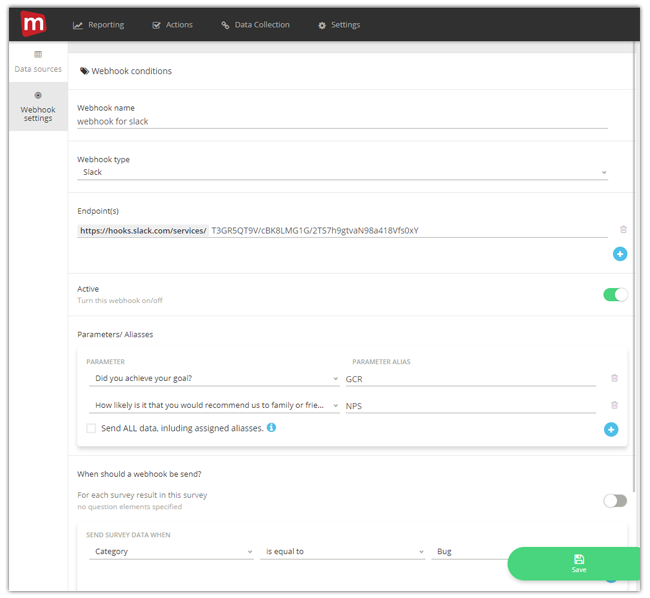Click 'no question elements specified' text
Viewport: 650px width, 598px height.
(130, 507)
